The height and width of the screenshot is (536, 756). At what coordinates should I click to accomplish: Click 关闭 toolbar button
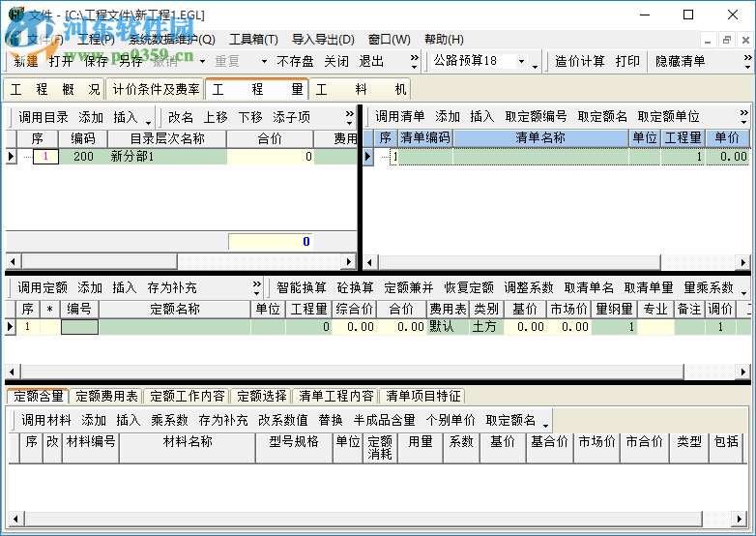pyautogui.click(x=336, y=61)
